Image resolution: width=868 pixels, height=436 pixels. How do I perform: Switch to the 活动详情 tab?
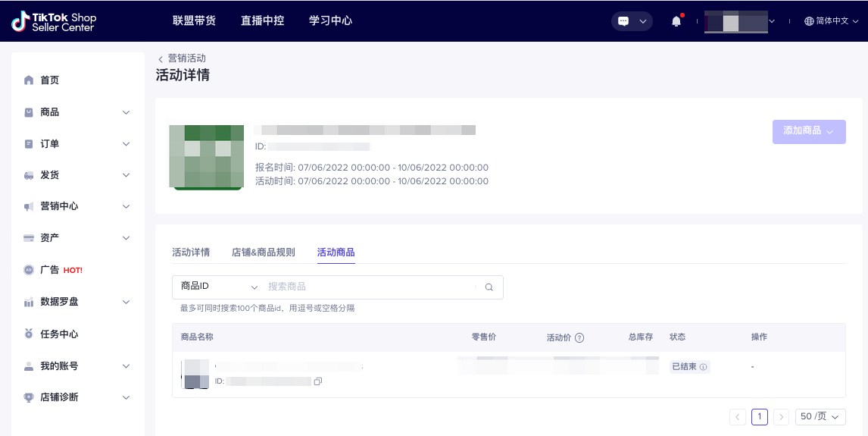tap(191, 252)
